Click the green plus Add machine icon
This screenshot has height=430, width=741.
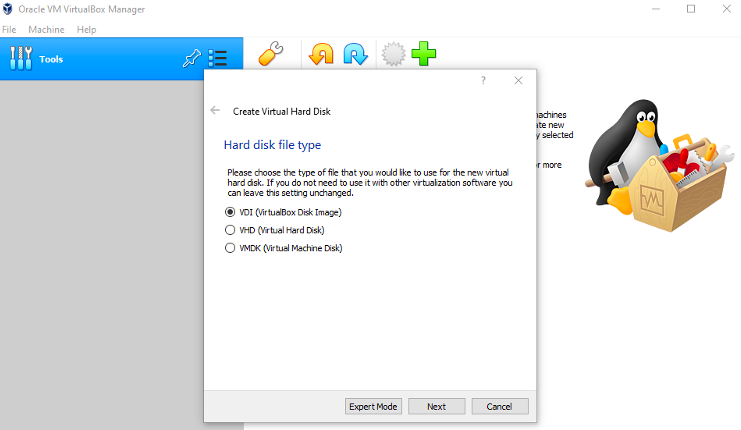tap(424, 53)
